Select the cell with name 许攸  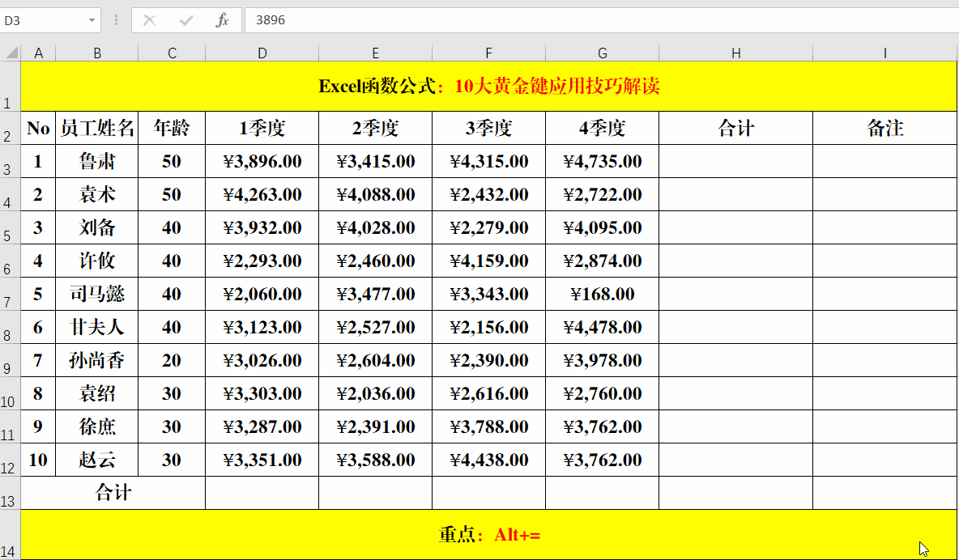point(97,261)
